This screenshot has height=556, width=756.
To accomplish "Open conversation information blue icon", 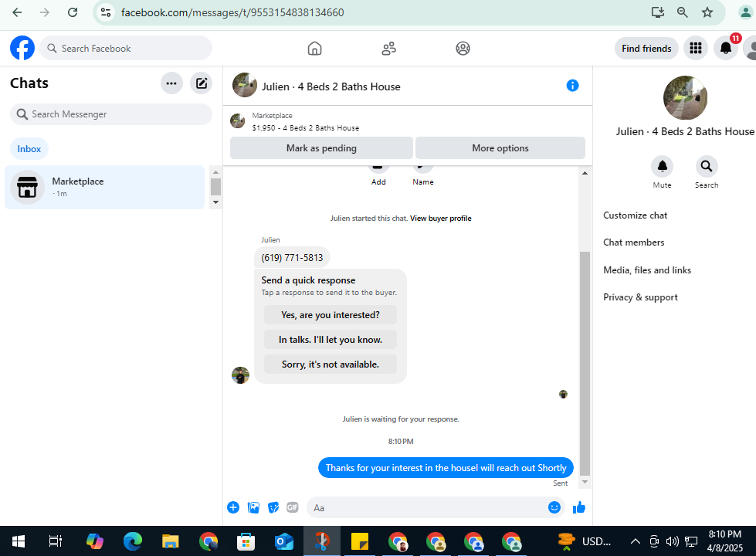I will (572, 86).
